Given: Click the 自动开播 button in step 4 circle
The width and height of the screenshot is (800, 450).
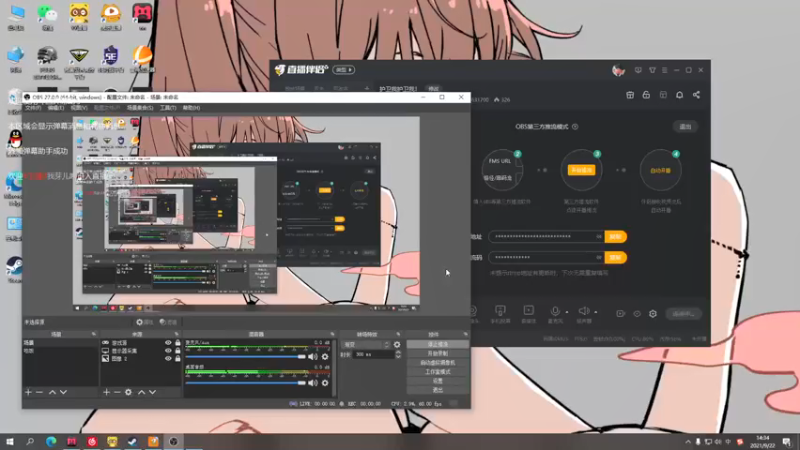Looking at the screenshot, I should 660,170.
